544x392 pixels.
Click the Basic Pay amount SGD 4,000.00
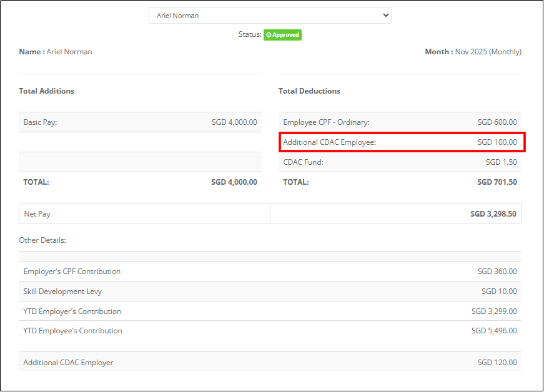[x=235, y=122]
